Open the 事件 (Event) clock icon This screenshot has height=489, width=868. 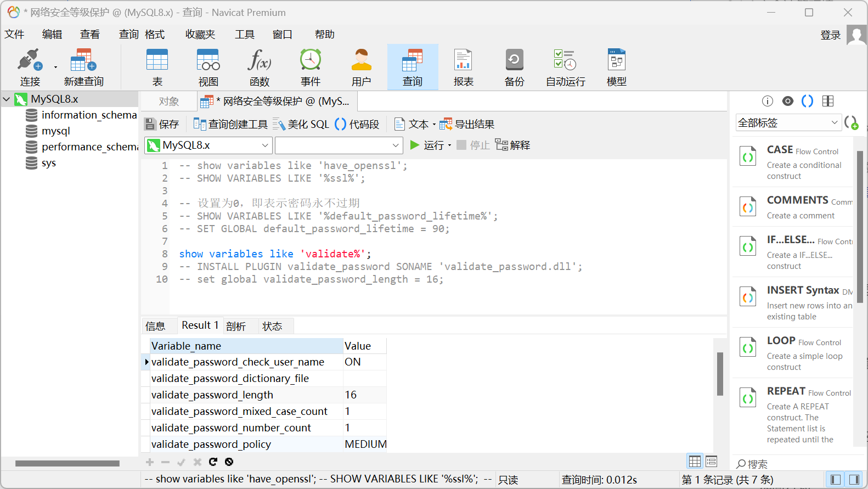[310, 66]
